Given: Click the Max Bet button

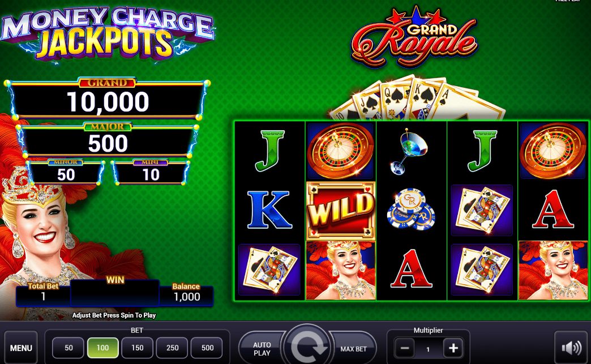Looking at the screenshot, I should 353,349.
